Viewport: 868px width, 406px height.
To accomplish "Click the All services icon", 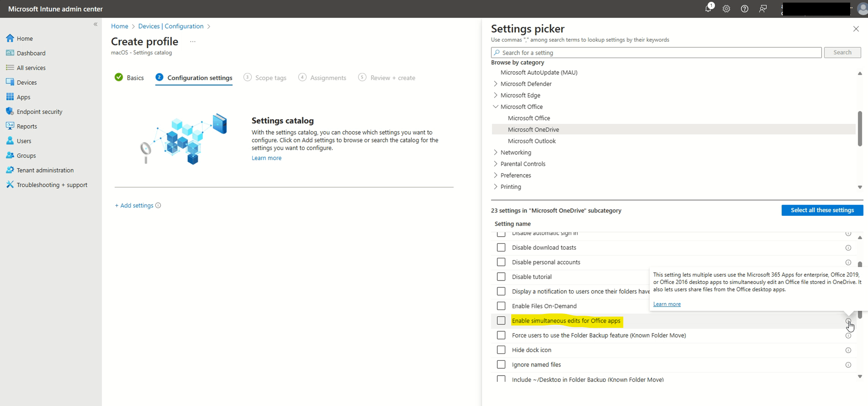I will tap(10, 68).
